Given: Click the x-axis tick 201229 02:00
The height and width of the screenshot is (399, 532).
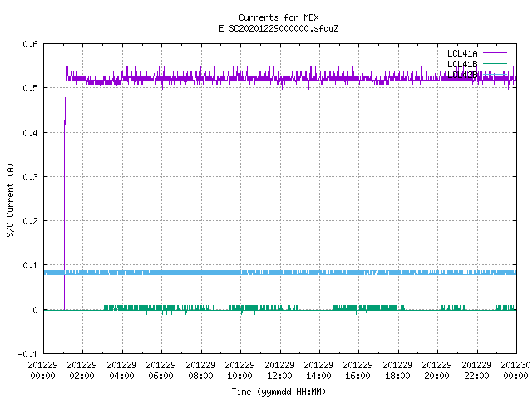Looking at the screenshot, I should point(81,370).
